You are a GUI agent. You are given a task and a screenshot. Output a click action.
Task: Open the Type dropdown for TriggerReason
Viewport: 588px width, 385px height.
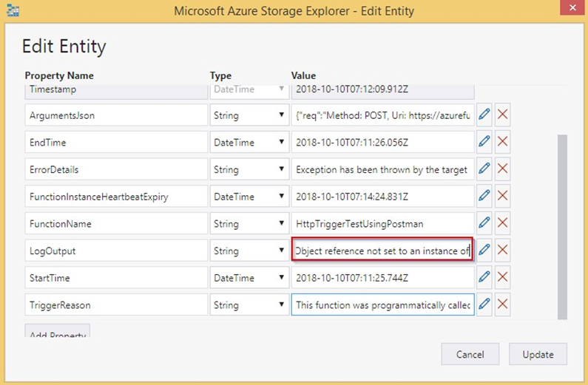click(x=249, y=304)
